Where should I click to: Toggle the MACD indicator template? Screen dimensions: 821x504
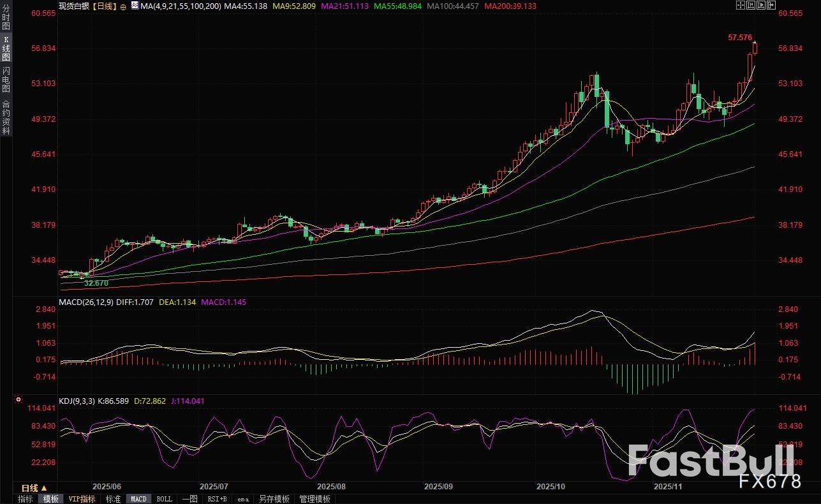pyautogui.click(x=138, y=499)
